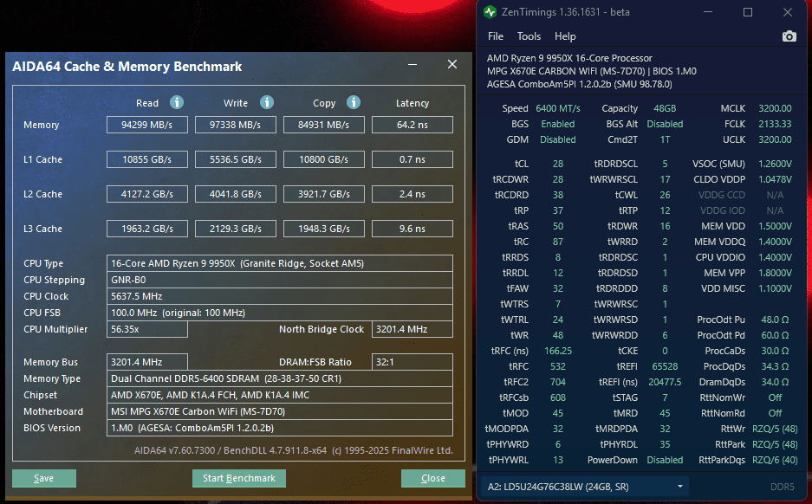Click the CPU Type field 16-Core AMD Ryzen
Screen dimensions: 812x504
(280, 263)
